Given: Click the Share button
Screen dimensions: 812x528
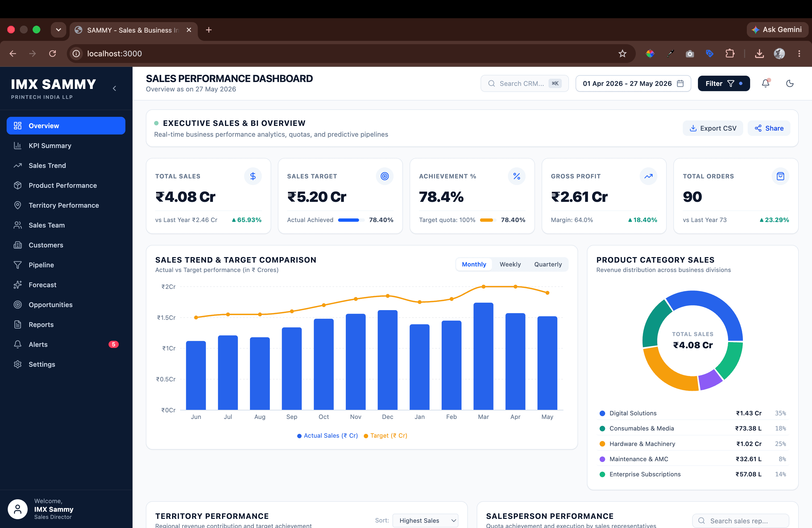Looking at the screenshot, I should tap(769, 128).
